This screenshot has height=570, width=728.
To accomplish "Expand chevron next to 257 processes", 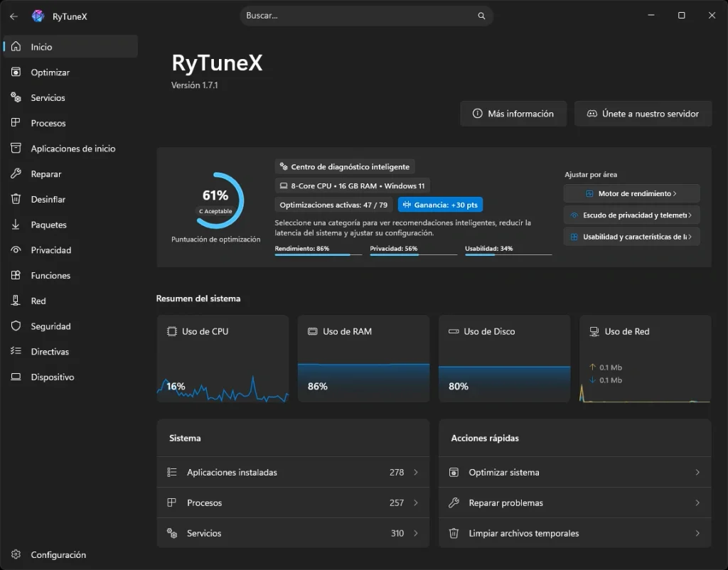I will [x=415, y=502].
